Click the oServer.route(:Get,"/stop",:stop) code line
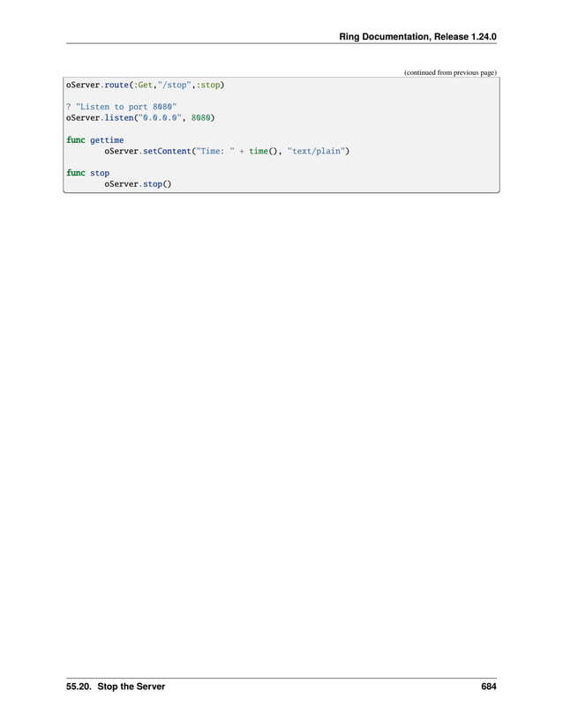 click(x=146, y=85)
